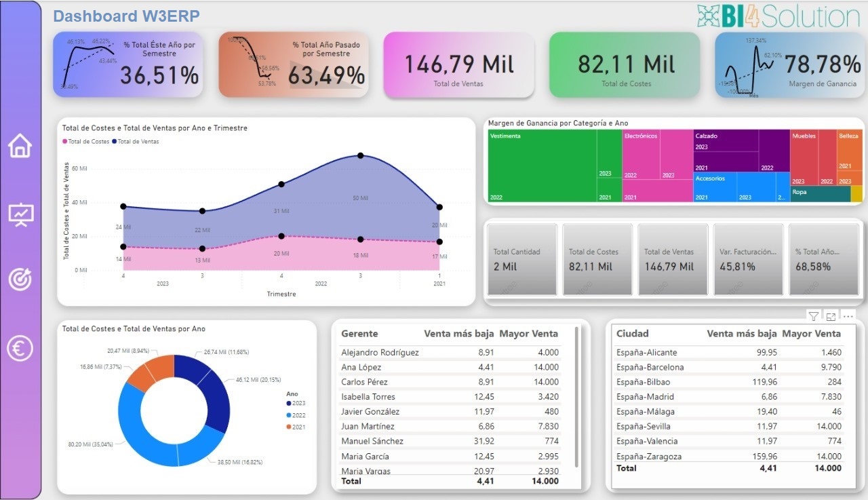This screenshot has height=500, width=868.
Task: Sort by Ciudad column header
Action: pyautogui.click(x=633, y=334)
